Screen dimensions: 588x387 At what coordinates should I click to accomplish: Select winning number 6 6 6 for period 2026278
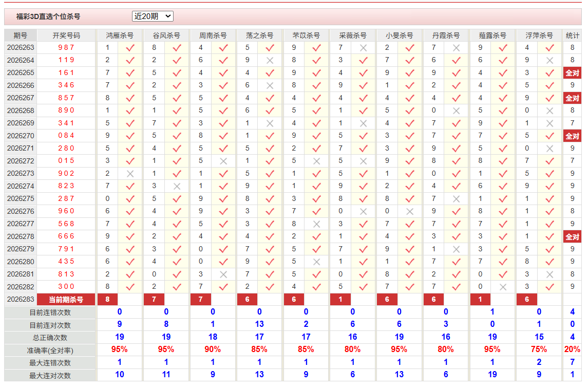pos(66,236)
